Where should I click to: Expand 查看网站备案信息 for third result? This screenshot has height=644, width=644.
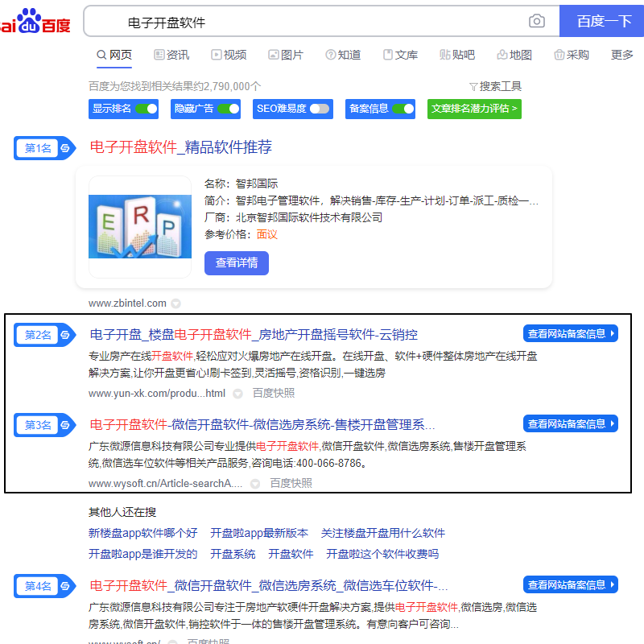[x=571, y=423]
